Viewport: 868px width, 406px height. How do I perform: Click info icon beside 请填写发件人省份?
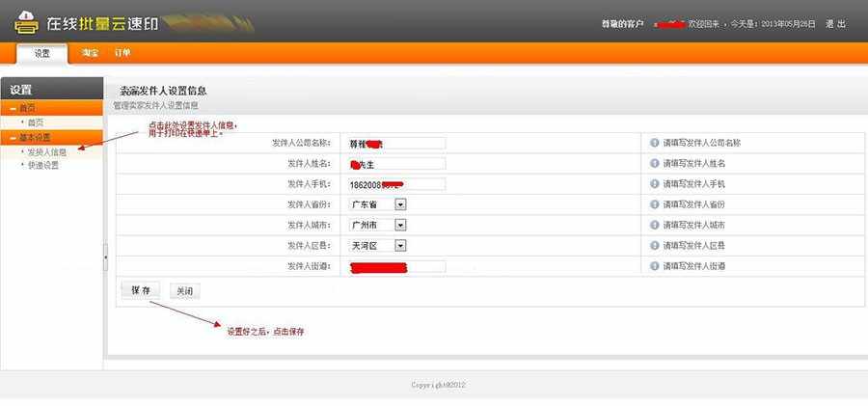[x=654, y=204]
